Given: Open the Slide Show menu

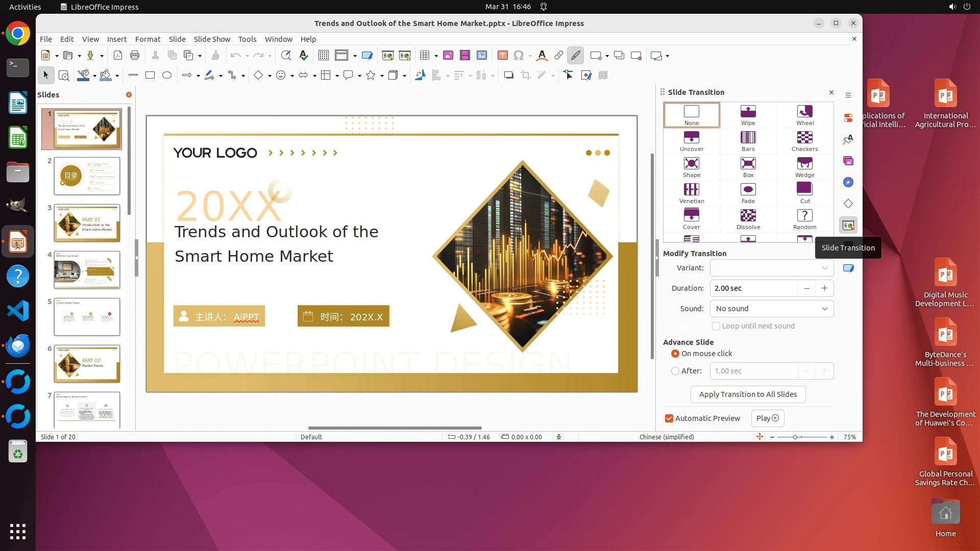Looking at the screenshot, I should tap(212, 39).
